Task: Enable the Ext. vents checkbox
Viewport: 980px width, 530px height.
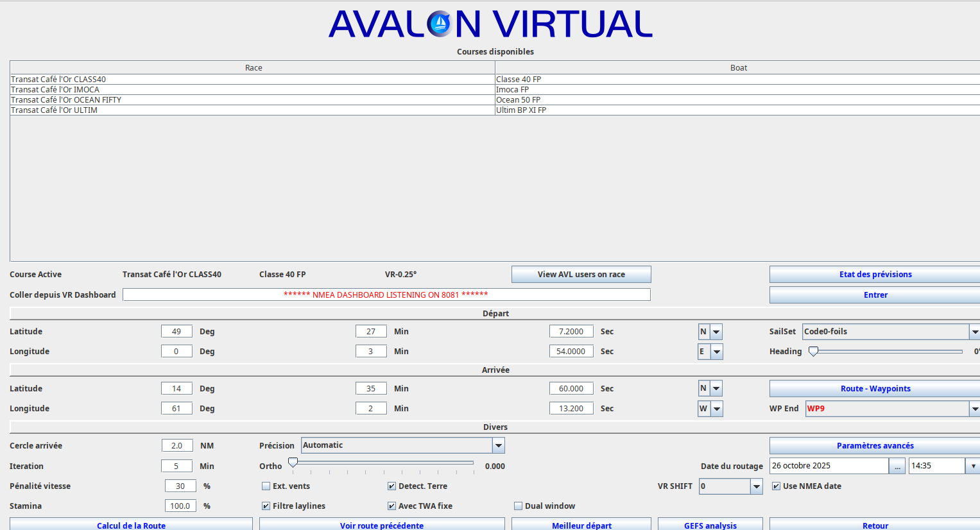Action: (266, 486)
